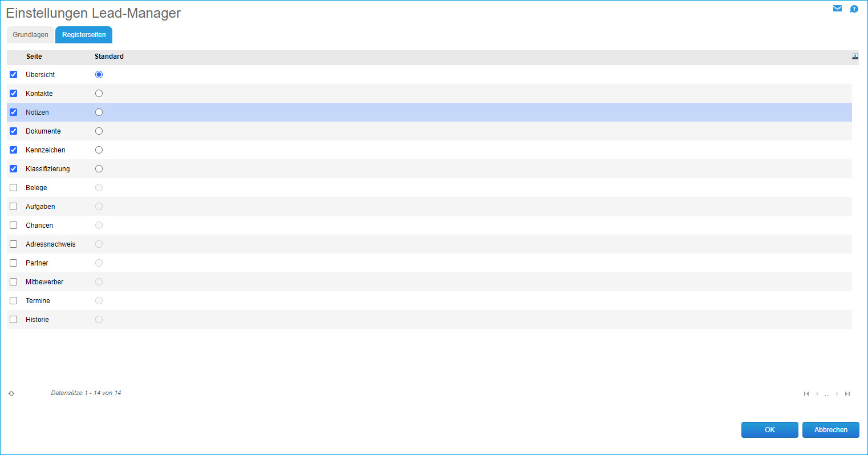Click the envelope mail icon
Image resolution: width=868 pixels, height=455 pixels.
[x=837, y=9]
